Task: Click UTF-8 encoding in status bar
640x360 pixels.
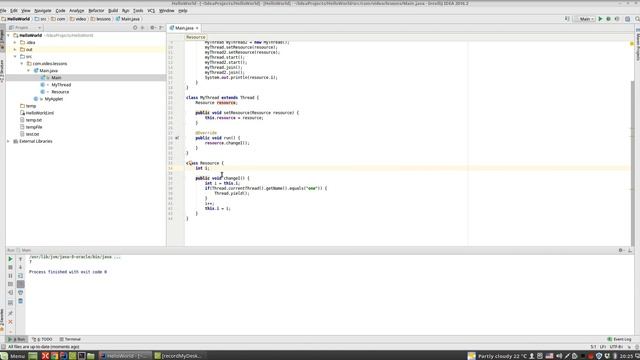Action: pos(616,347)
